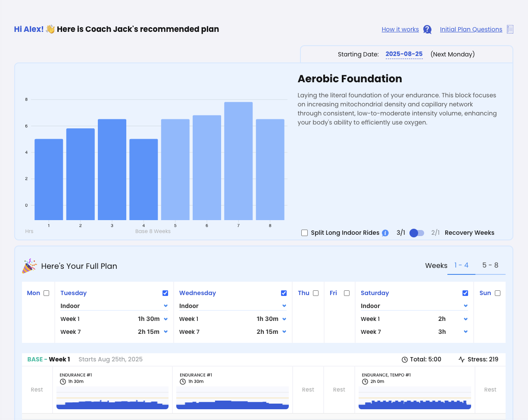This screenshot has height=420, width=528.
Task: Click the stress pulse icon in Week 1 header
Action: [x=462, y=359]
